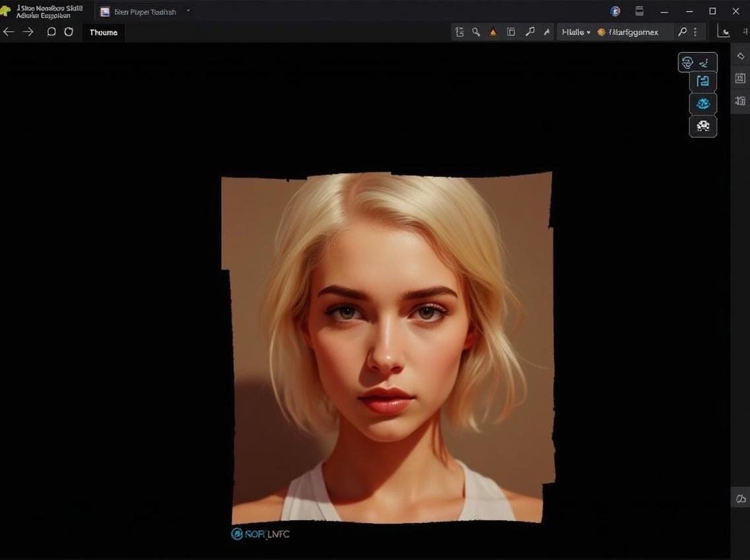Open the three-dot overflow menu
750x560 pixels.
click(695, 32)
